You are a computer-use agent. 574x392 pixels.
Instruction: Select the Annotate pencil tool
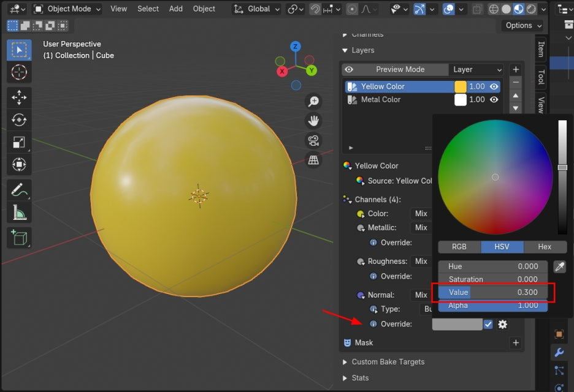[x=19, y=190]
